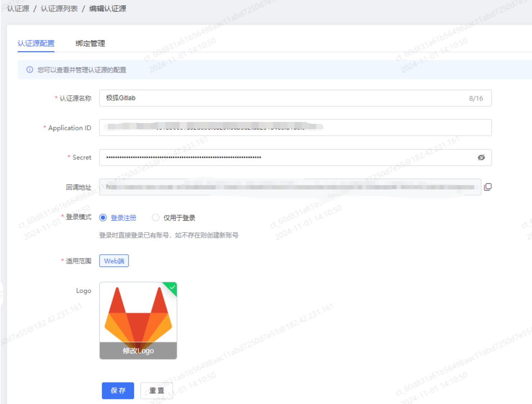Go to 认证源列表 breadcrumb
Viewport: 532px width, 404px height.
click(59, 9)
